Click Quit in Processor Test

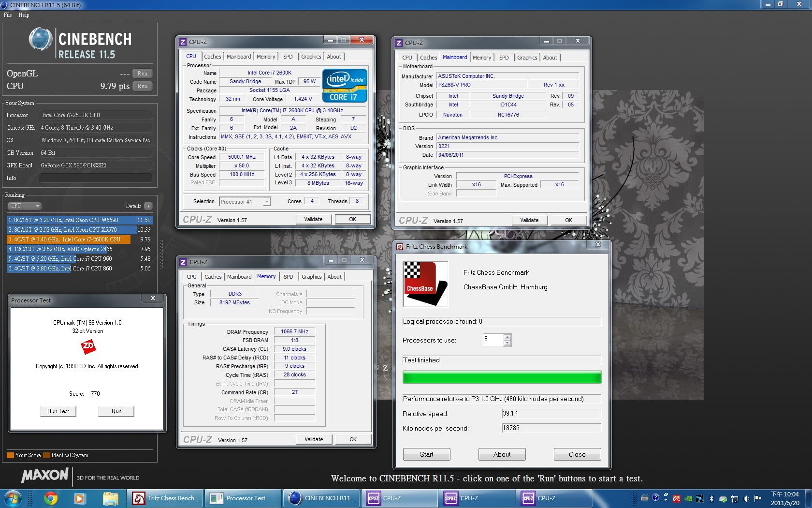pyautogui.click(x=116, y=411)
